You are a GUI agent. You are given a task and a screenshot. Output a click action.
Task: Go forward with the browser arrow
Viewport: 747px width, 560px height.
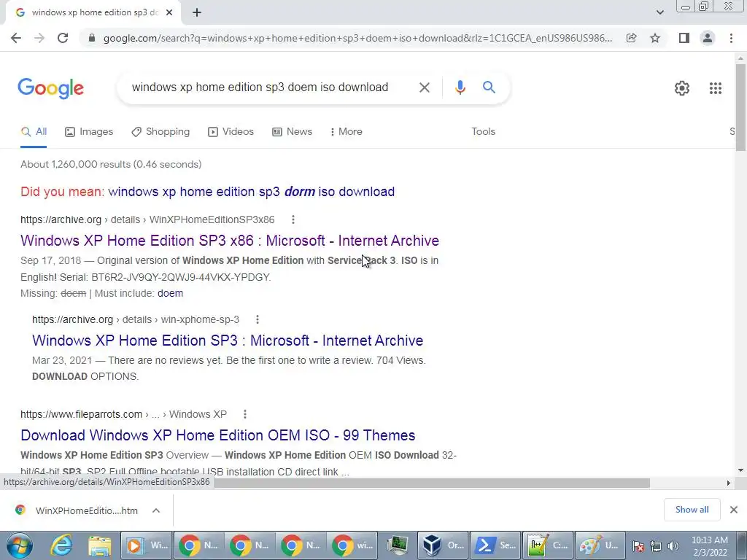[x=39, y=38]
